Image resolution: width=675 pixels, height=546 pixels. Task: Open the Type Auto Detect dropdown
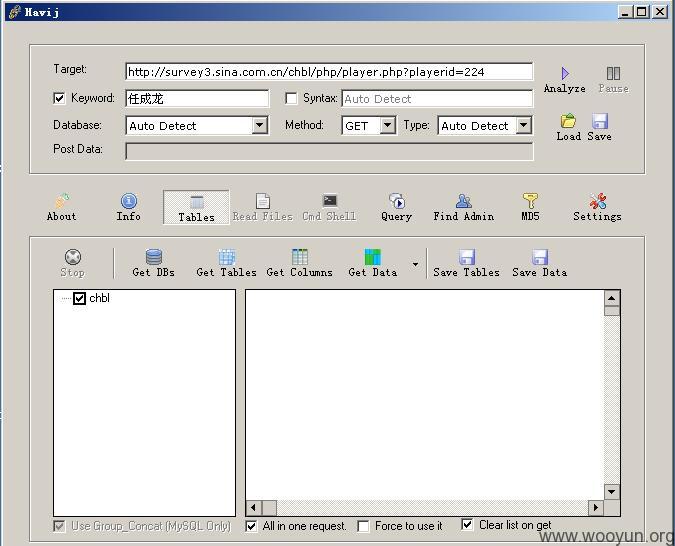[x=523, y=125]
